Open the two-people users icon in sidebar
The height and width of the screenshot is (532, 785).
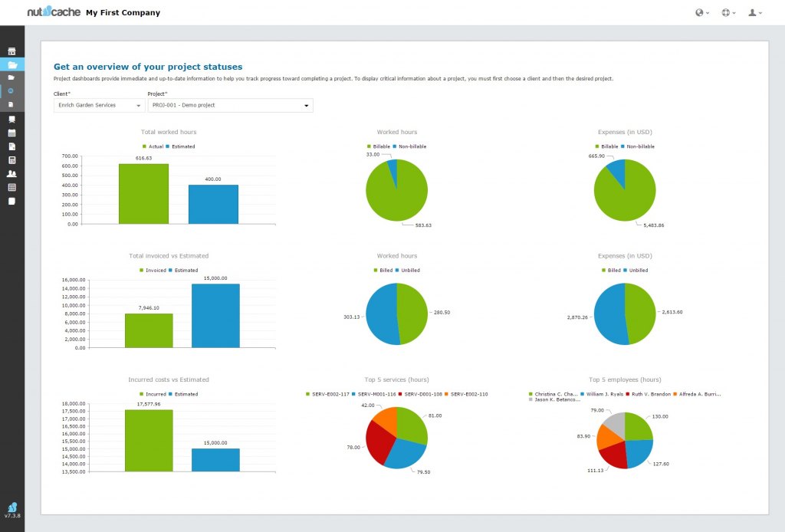[11, 174]
